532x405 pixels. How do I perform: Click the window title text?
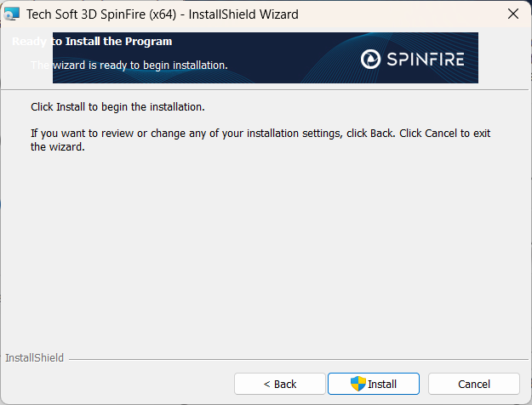tap(162, 14)
